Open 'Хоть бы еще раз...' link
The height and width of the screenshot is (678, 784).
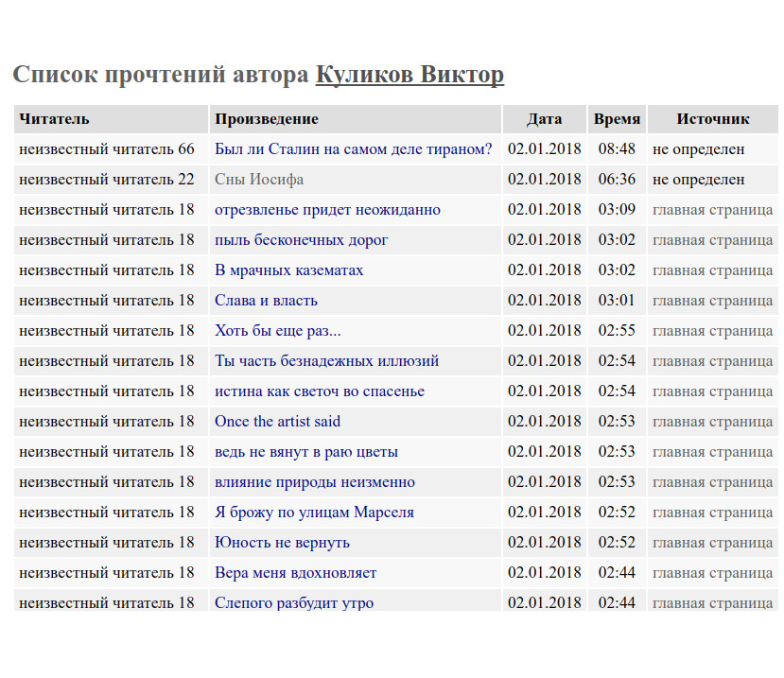pyautogui.click(x=277, y=331)
